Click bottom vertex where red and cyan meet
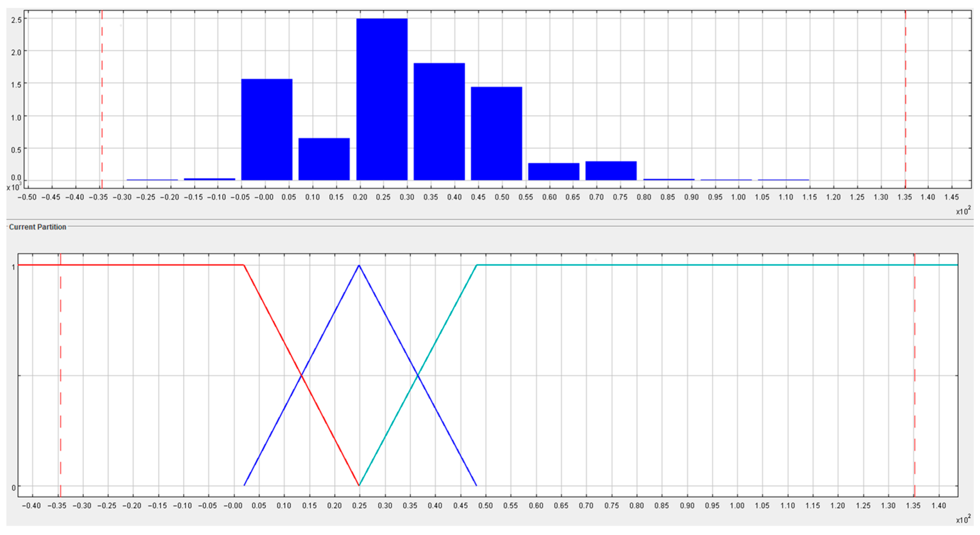This screenshot has height=535, width=980. coord(359,485)
